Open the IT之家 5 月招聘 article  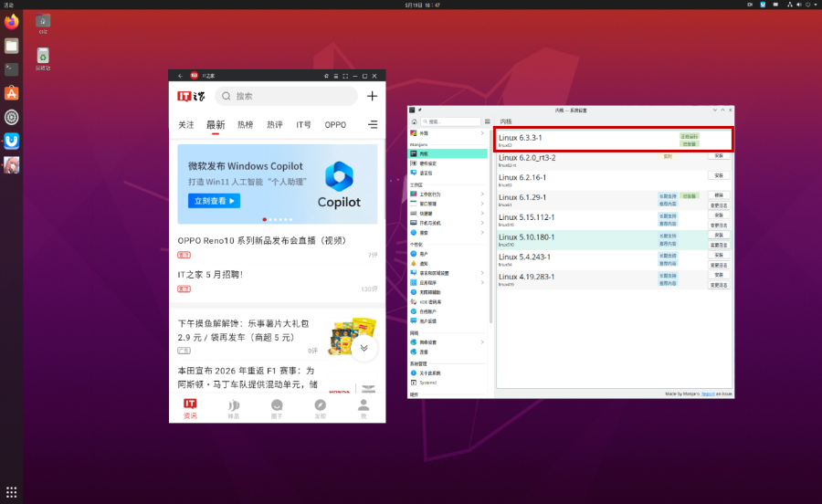210,275
